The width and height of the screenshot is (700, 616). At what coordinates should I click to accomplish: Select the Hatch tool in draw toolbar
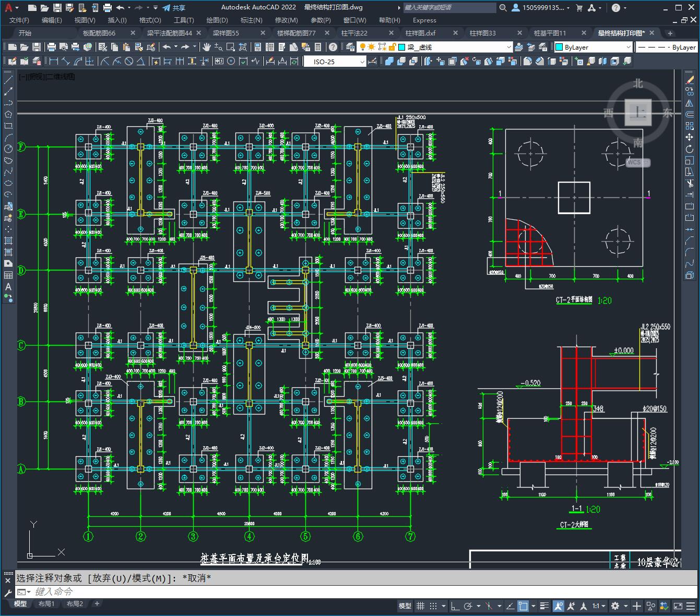pyautogui.click(x=8, y=241)
